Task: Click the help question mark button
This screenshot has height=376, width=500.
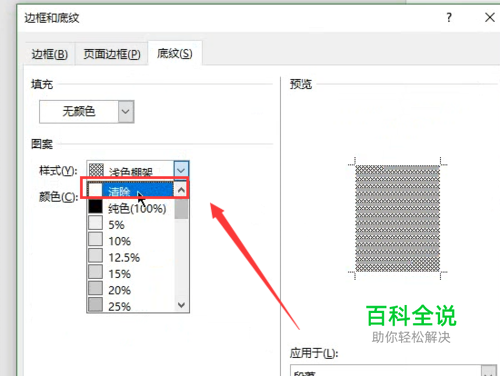Action: coord(449,17)
